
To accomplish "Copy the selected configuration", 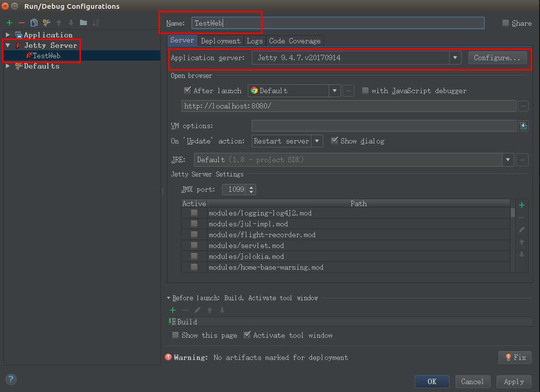I will (34, 23).
